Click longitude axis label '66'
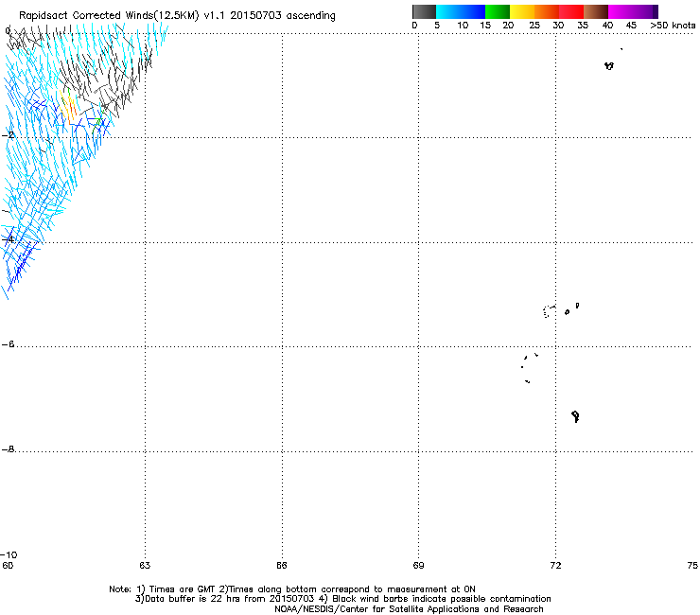The height and width of the screenshot is (615, 700). 282,566
